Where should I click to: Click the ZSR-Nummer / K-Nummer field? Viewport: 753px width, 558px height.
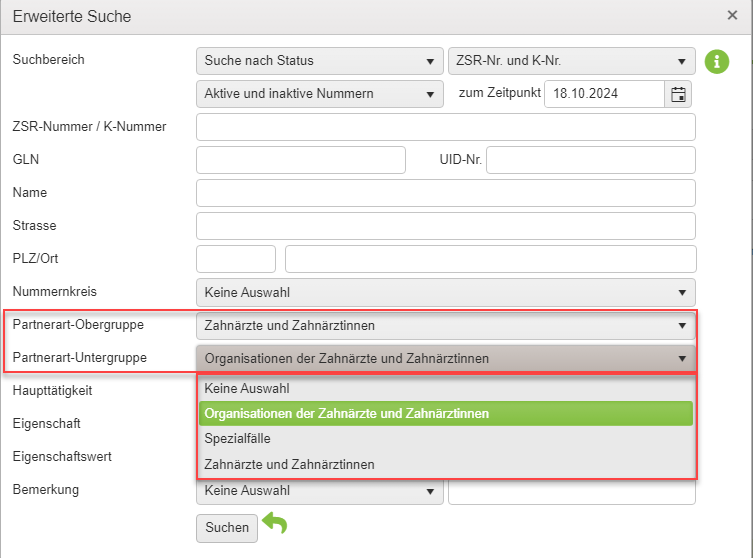pyautogui.click(x=446, y=127)
